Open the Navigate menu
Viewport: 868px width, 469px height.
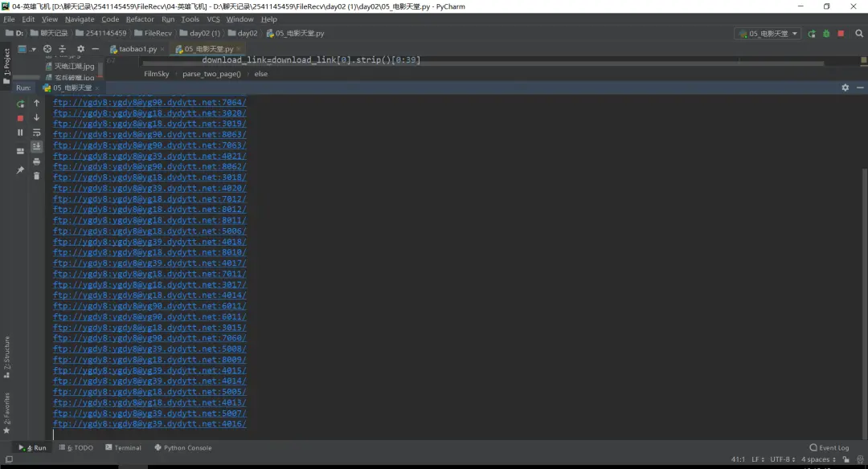pos(80,18)
